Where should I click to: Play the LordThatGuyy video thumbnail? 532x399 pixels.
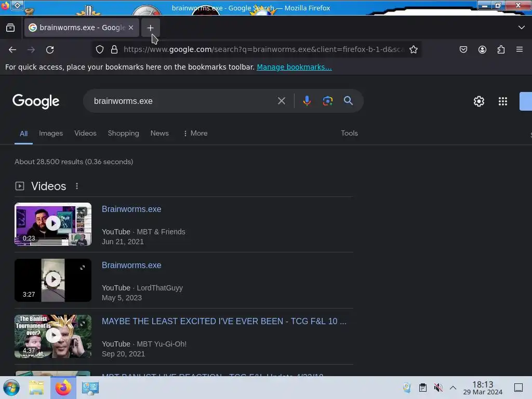53,280
